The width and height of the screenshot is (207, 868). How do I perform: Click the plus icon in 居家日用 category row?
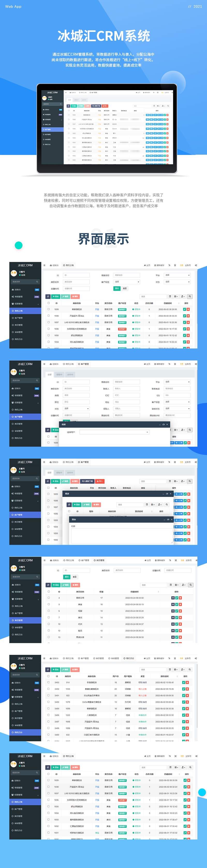tap(173, 598)
